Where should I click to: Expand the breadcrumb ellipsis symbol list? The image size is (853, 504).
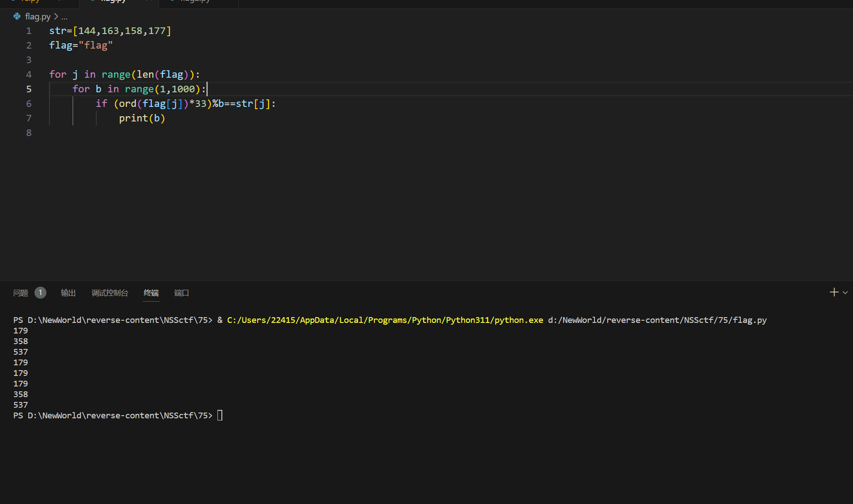[x=65, y=17]
